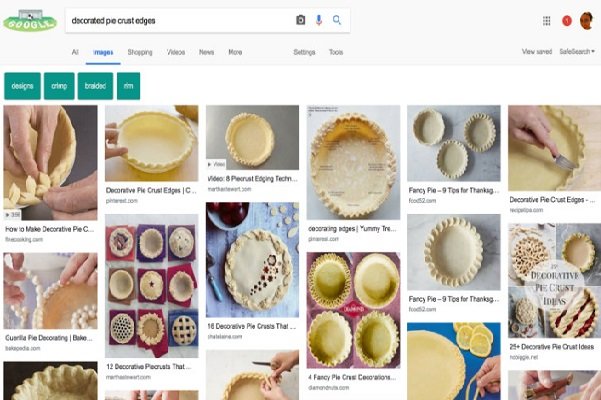Image resolution: width=601 pixels, height=400 pixels.
Task: Click the blue search magnifier icon
Action: click(x=337, y=20)
